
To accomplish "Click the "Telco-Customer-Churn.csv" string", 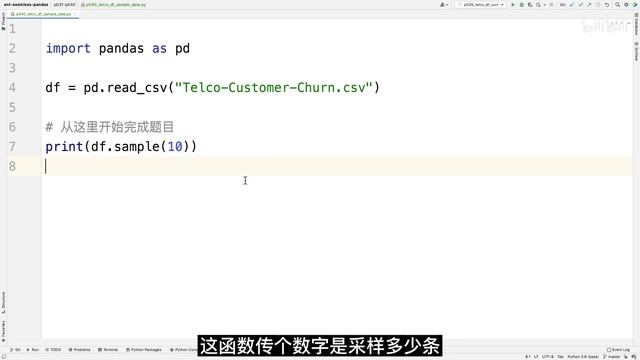I will click(273, 87).
